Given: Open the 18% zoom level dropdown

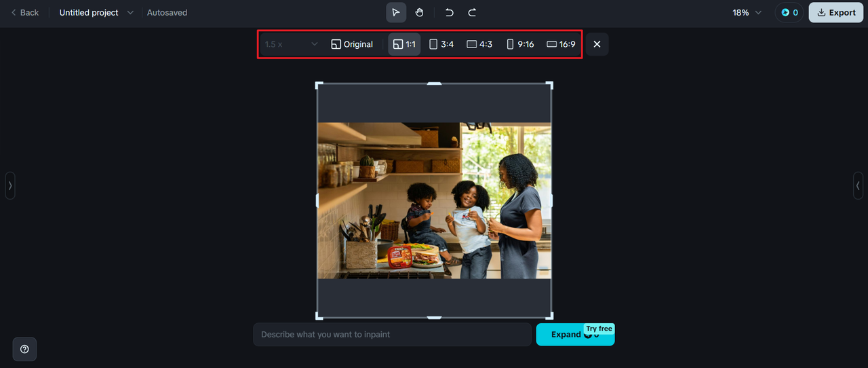Looking at the screenshot, I should [x=747, y=12].
